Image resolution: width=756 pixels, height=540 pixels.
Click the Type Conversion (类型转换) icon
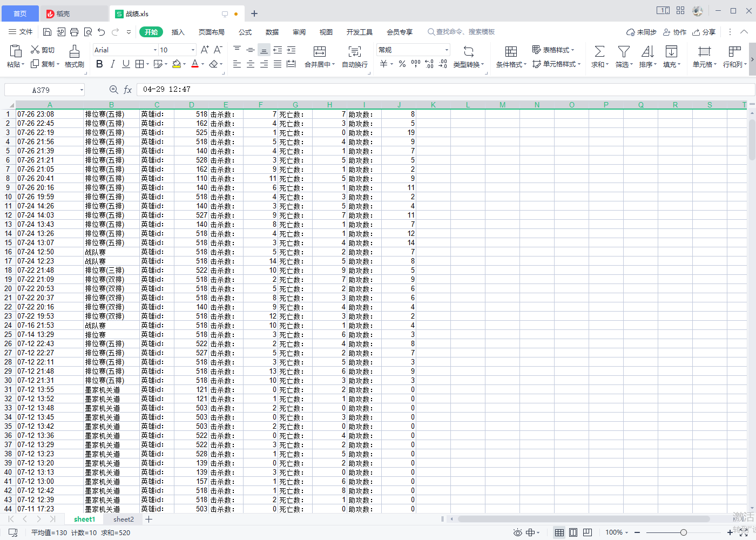coord(469,51)
